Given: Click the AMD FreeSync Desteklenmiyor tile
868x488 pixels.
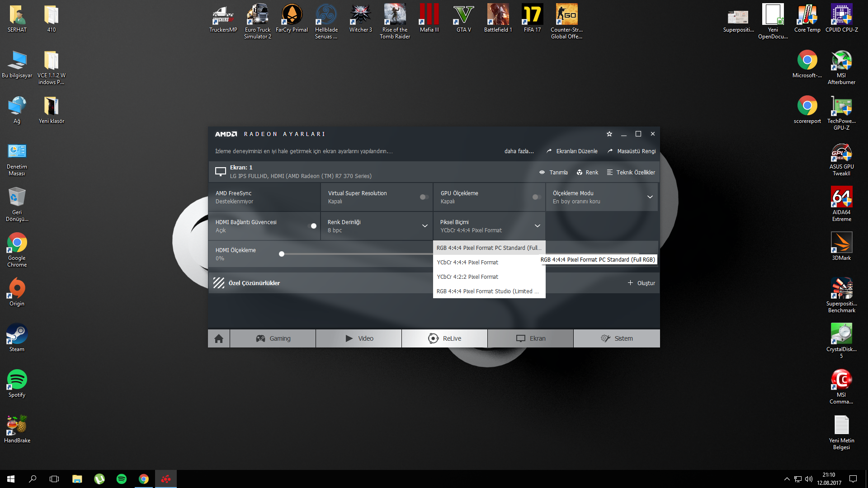Looking at the screenshot, I should (x=264, y=197).
